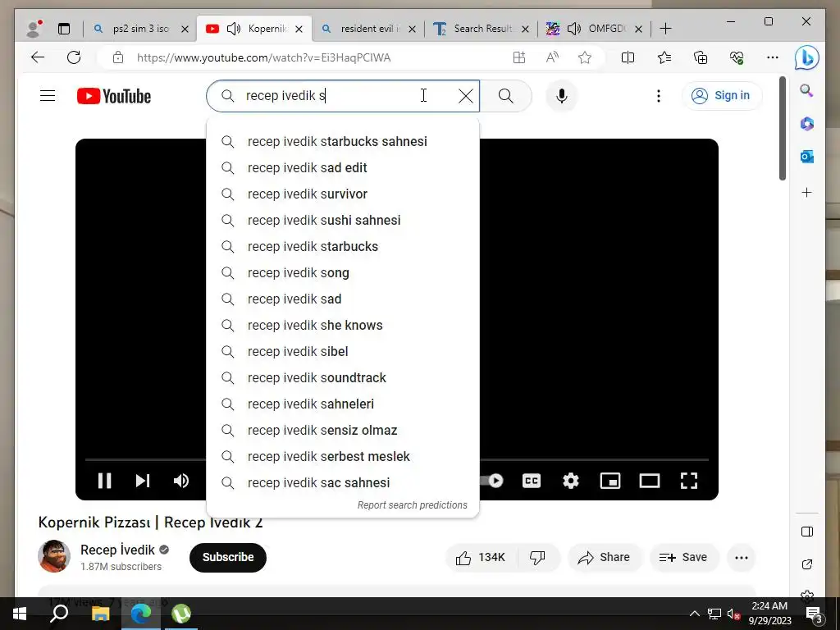Open Bing Copilot sidebar button

[807, 57]
